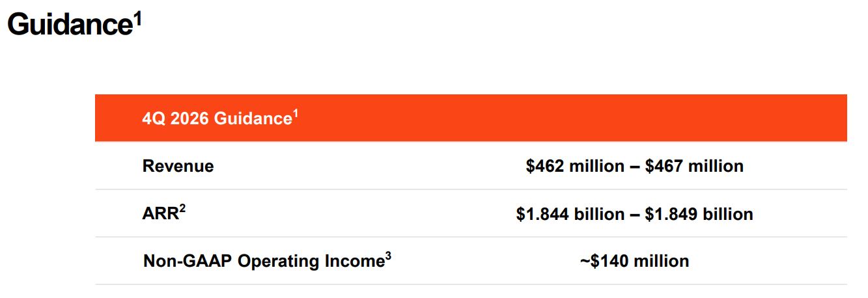
Task: Open footnote 1 in the orange header
Action: coord(295,113)
